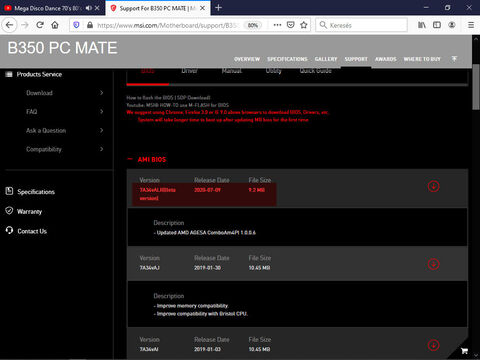Viewport: 480px width, 360px height.
Task: Click the 2020-07-09 release date
Action: point(207,190)
